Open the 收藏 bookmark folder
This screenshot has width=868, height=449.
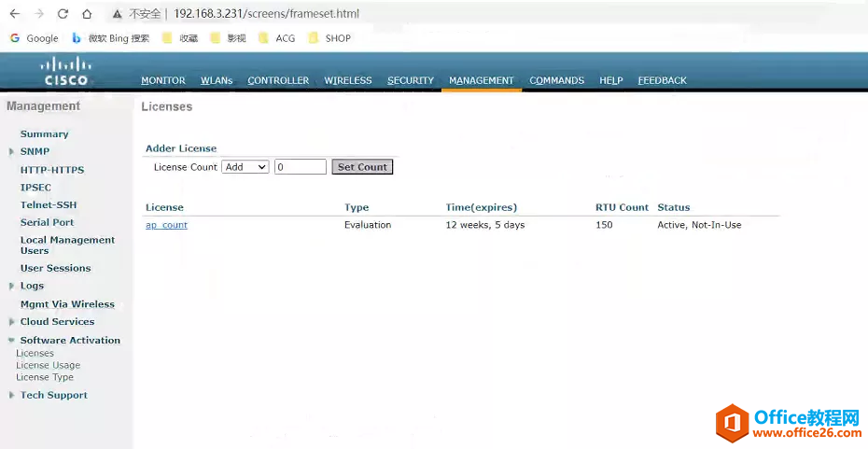180,38
